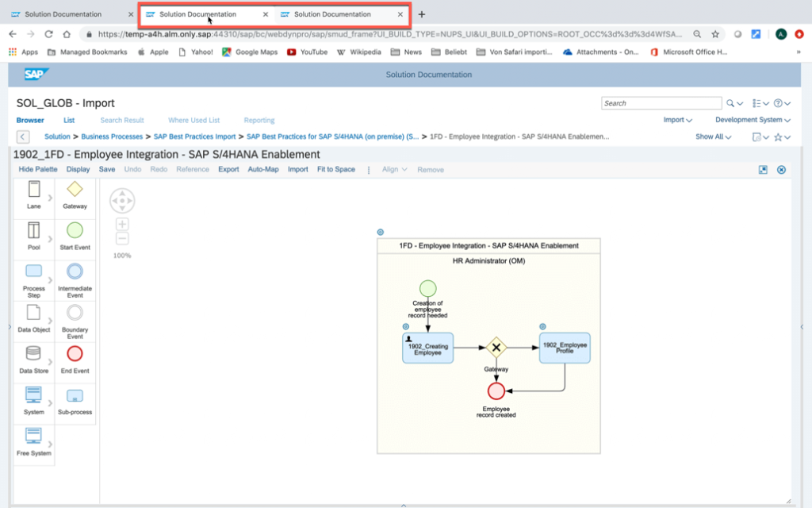Select the Gateway palette icon
Screen dimensions: 812x508
pos(75,189)
